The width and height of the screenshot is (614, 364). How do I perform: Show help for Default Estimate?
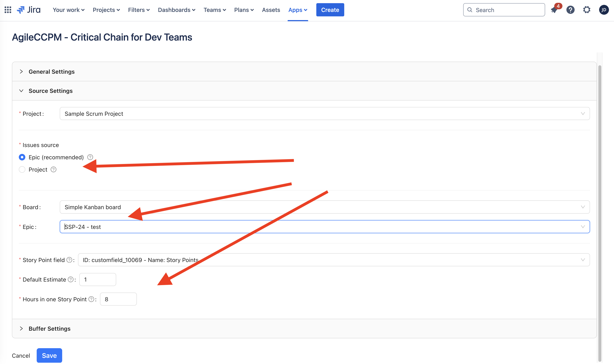pyautogui.click(x=70, y=279)
